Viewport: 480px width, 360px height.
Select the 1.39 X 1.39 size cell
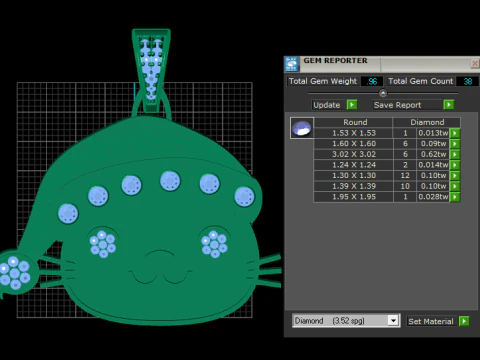[354, 186]
